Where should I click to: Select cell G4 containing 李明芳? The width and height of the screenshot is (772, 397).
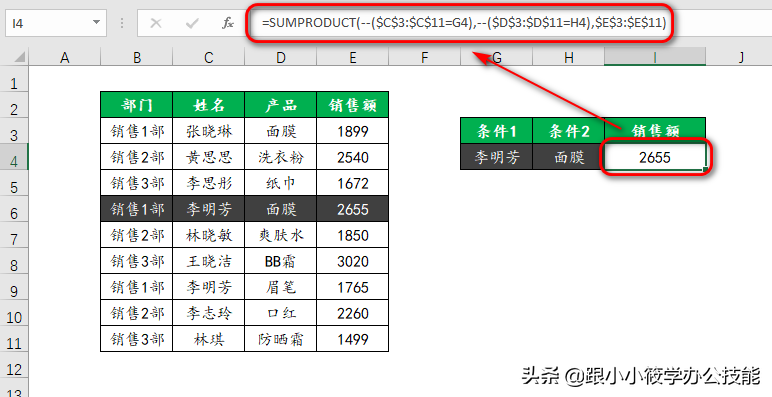(496, 157)
